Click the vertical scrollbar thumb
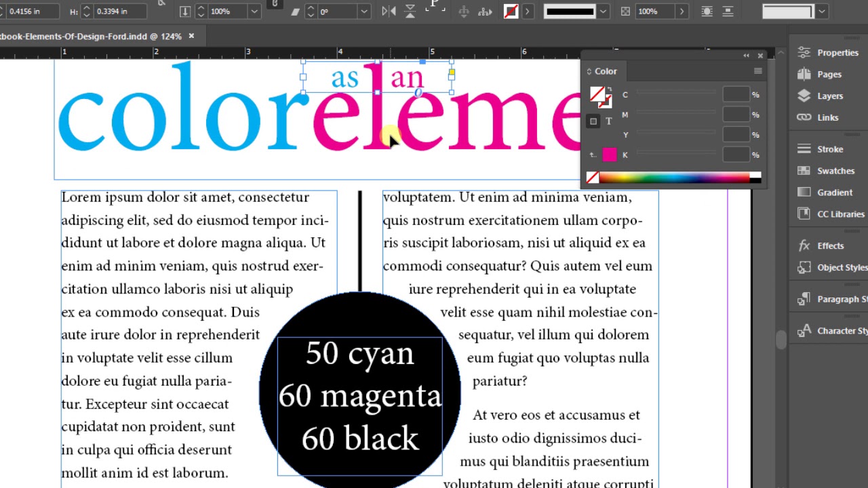This screenshot has height=488, width=868. pos(781,339)
